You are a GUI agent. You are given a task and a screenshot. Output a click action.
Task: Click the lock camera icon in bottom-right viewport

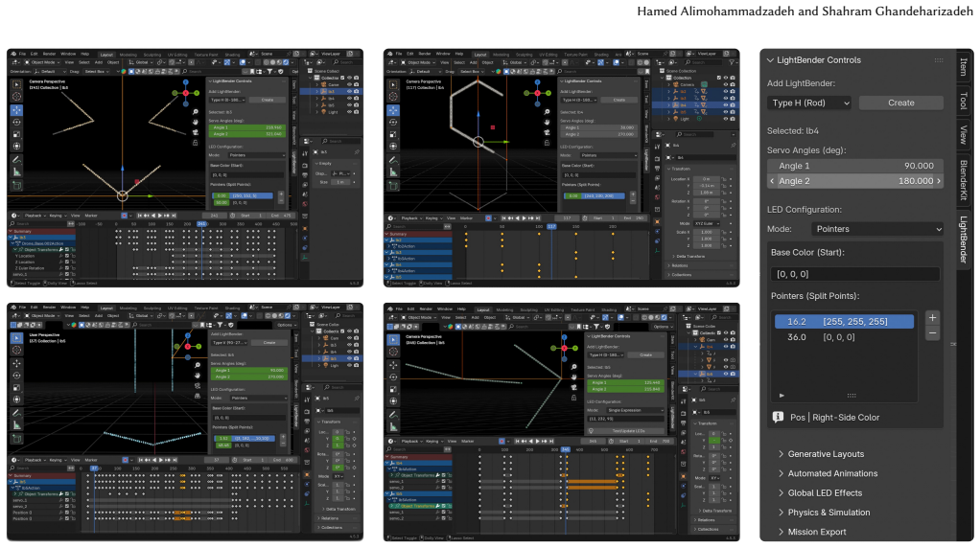pyautogui.click(x=573, y=398)
